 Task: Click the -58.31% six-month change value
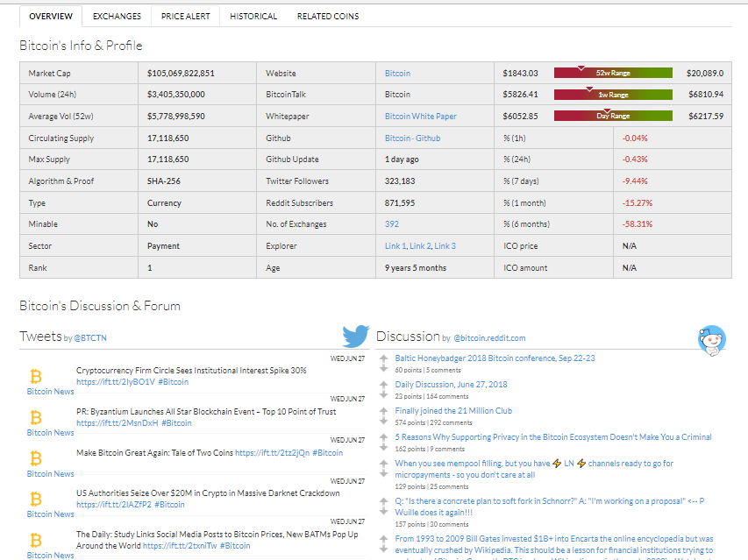point(638,224)
